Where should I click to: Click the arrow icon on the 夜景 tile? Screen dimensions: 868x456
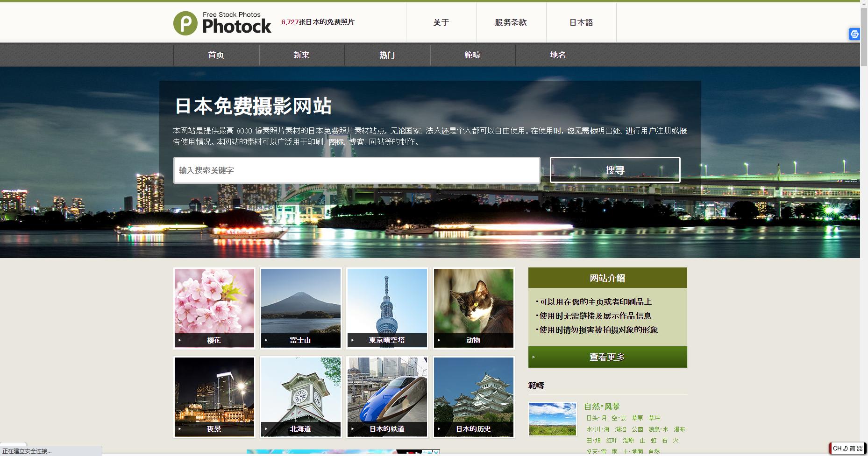click(x=180, y=429)
